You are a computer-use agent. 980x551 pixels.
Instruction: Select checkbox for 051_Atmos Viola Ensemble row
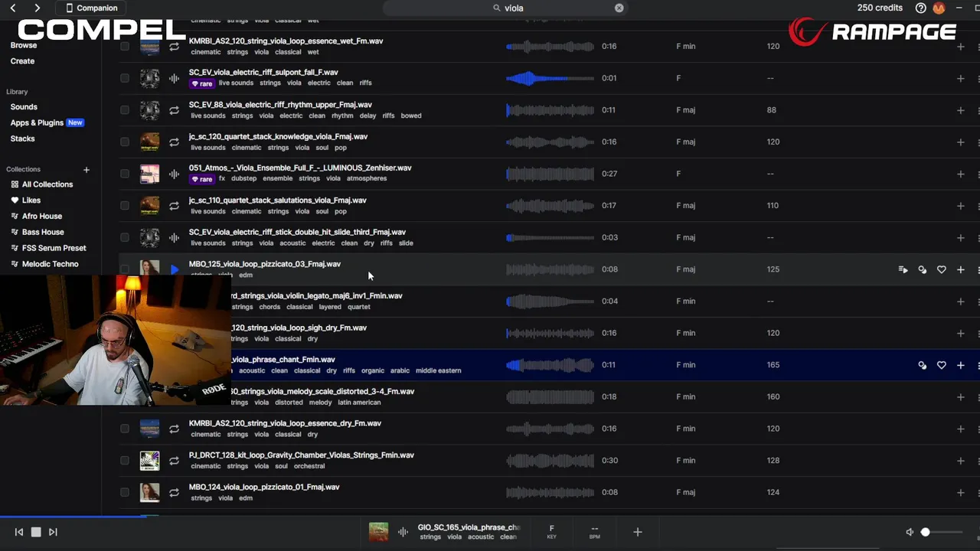click(x=125, y=174)
